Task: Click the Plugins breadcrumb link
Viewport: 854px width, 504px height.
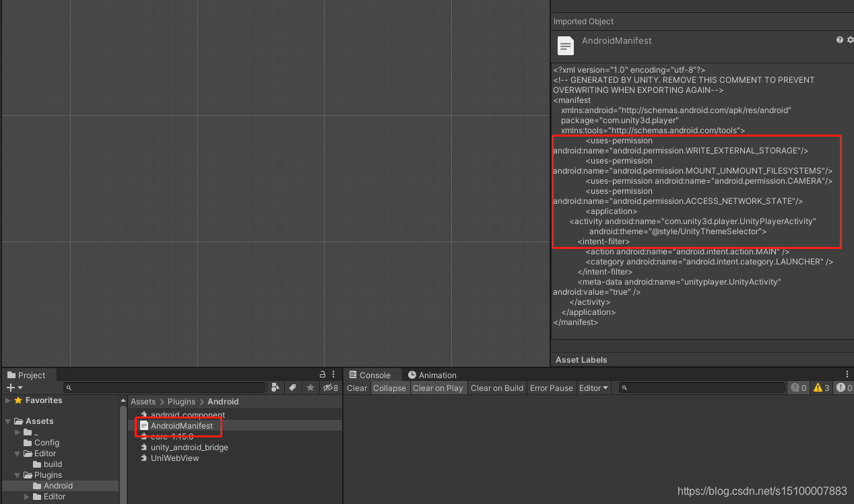Action: click(181, 402)
